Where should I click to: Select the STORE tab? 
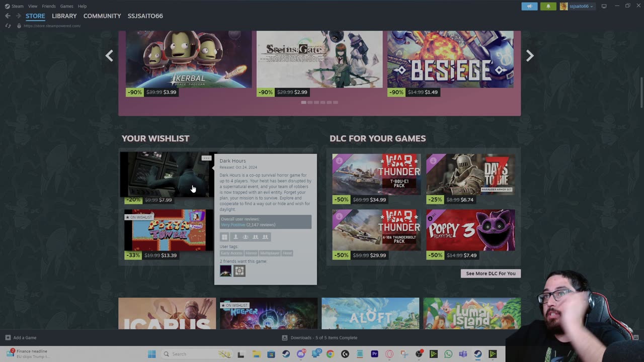[35, 16]
